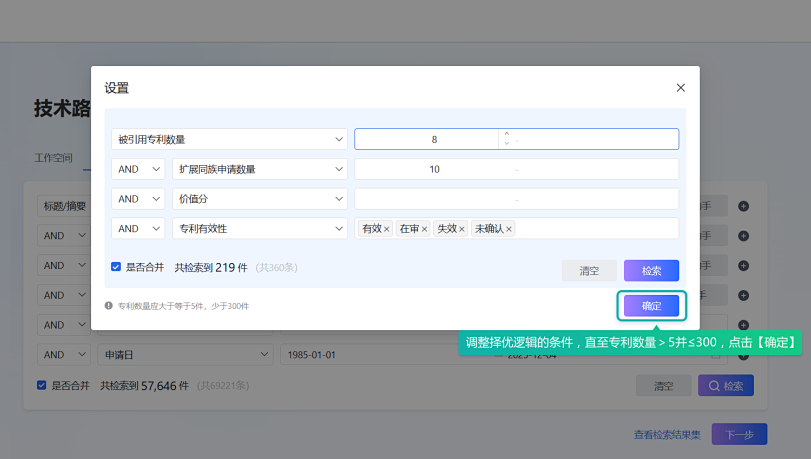Open the AND dropdown beside 申请日
The image size is (811, 459).
tap(64, 355)
